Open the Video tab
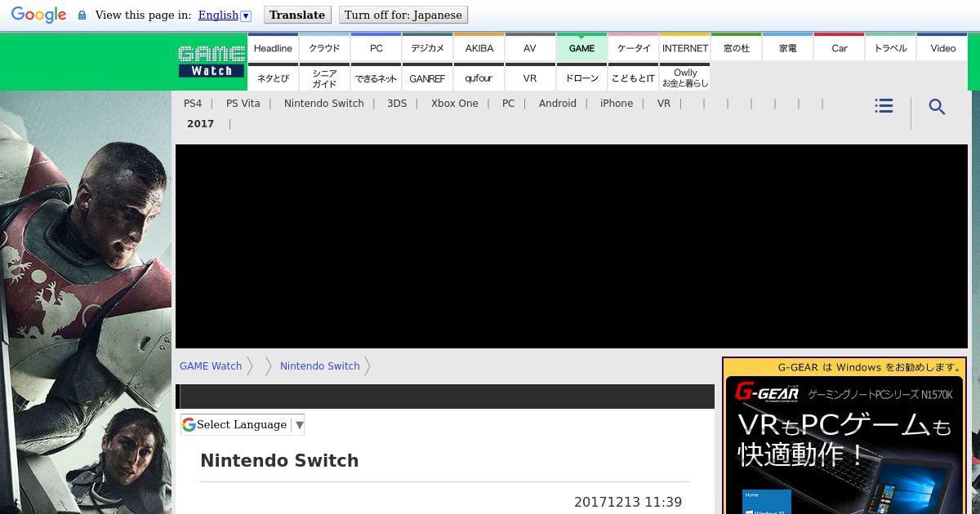The width and height of the screenshot is (980, 514). [x=942, y=47]
